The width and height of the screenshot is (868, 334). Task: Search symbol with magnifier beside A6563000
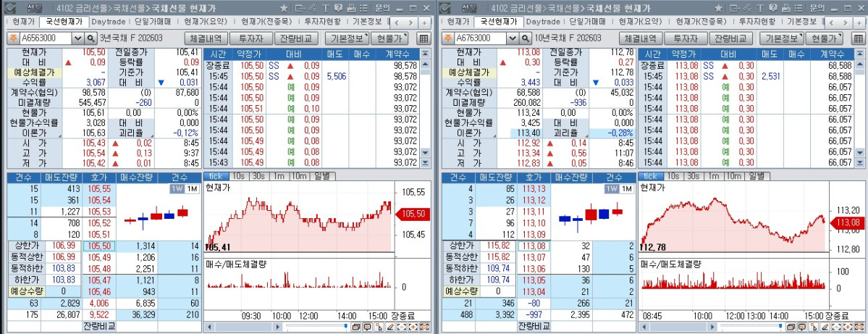tap(91, 38)
